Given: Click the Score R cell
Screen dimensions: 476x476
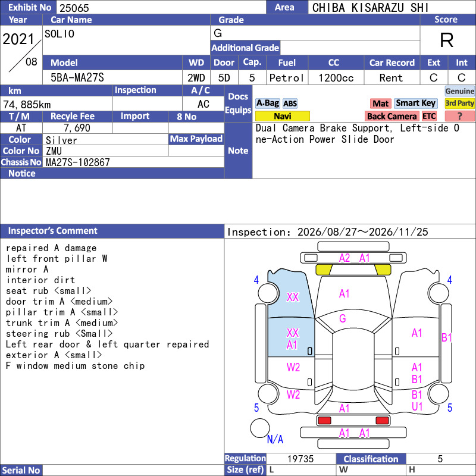Looking at the screenshot, I should coord(447,40).
